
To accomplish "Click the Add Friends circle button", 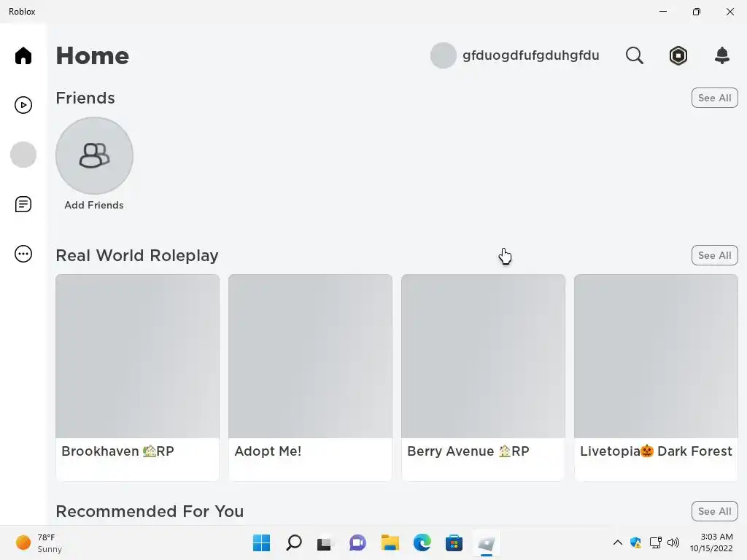I will click(94, 156).
